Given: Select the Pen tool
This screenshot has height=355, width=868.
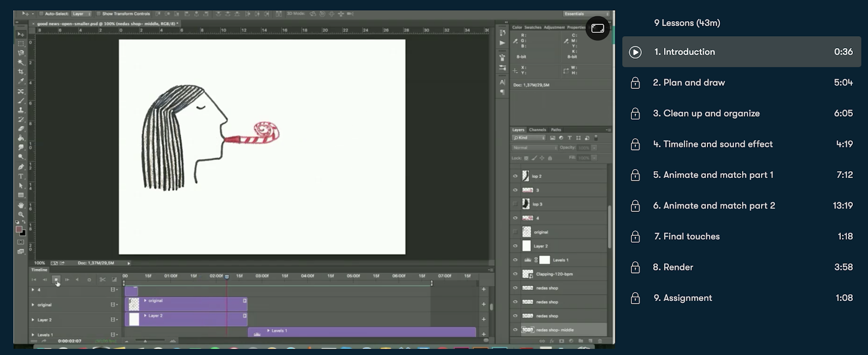Looking at the screenshot, I should [21, 166].
